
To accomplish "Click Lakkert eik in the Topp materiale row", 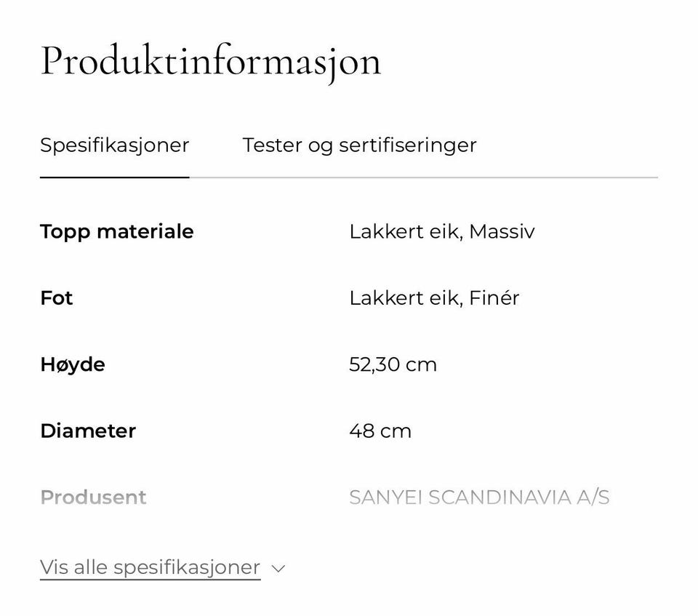I will coord(403,231).
